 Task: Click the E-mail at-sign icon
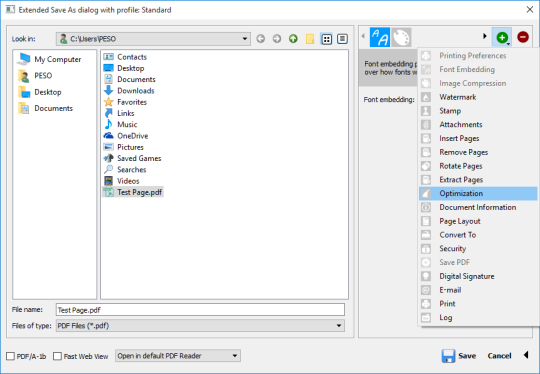pos(426,290)
